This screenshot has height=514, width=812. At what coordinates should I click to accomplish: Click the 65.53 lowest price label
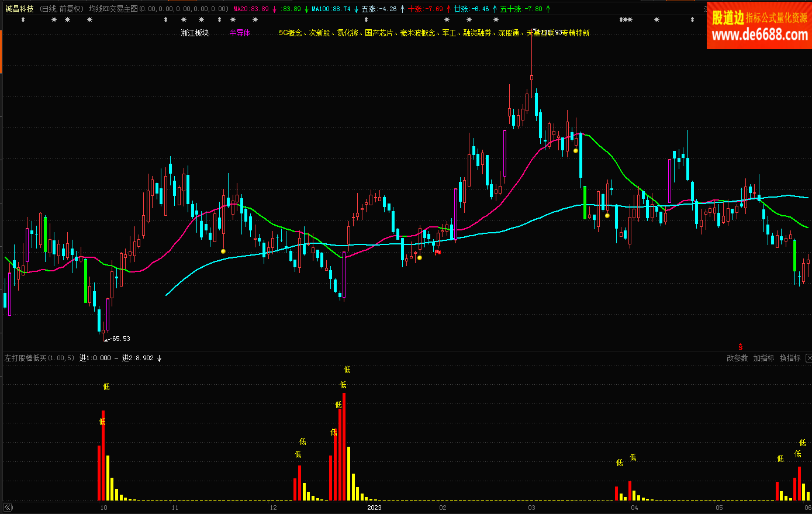pos(121,339)
